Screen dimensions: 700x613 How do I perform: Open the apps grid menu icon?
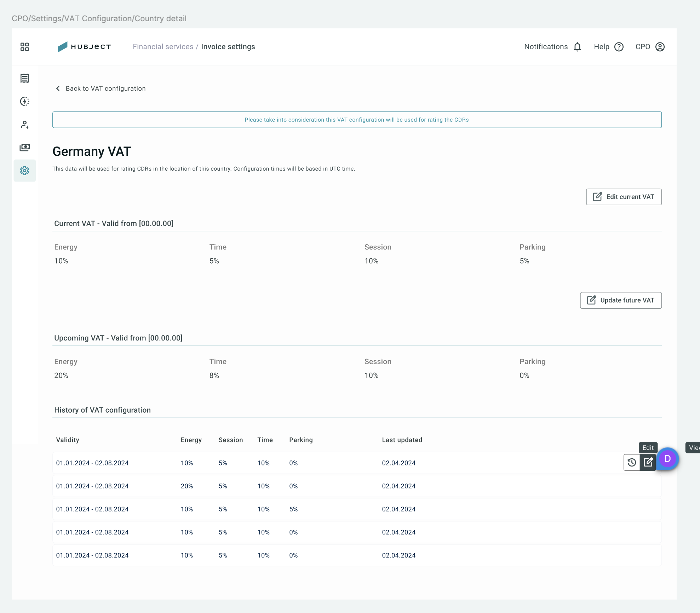(x=25, y=47)
